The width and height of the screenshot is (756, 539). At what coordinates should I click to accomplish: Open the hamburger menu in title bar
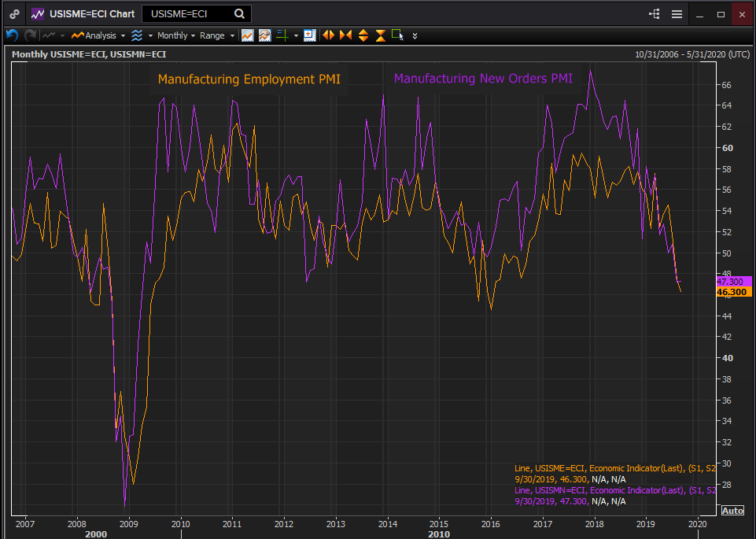(677, 13)
